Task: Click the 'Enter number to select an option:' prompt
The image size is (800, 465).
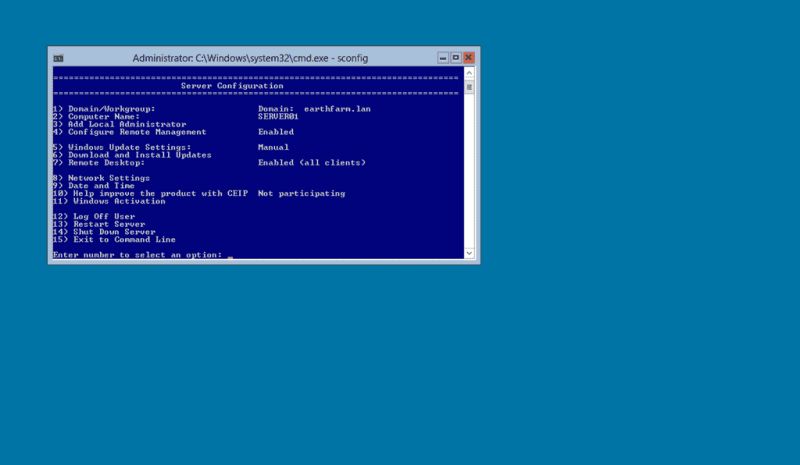Action: point(138,255)
